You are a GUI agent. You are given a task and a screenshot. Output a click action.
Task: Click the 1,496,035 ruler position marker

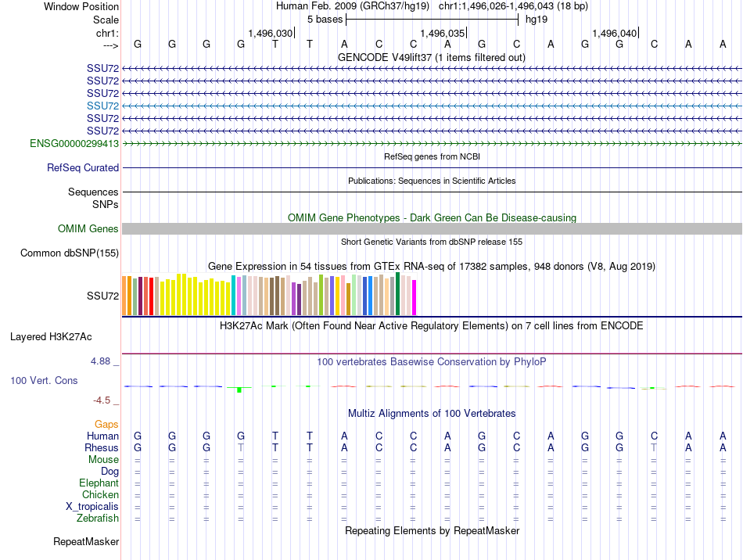click(x=443, y=33)
